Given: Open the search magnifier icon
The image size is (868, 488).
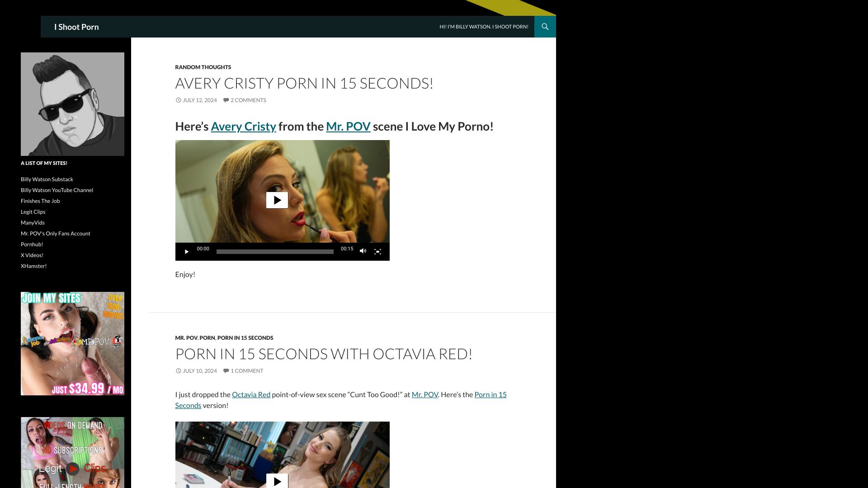Looking at the screenshot, I should click(545, 27).
